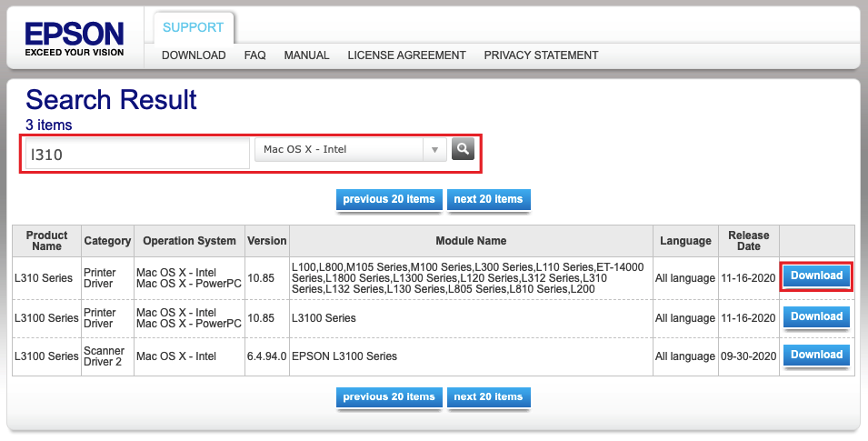The width and height of the screenshot is (868, 441).
Task: Click the magnifying glass search icon
Action: click(463, 149)
